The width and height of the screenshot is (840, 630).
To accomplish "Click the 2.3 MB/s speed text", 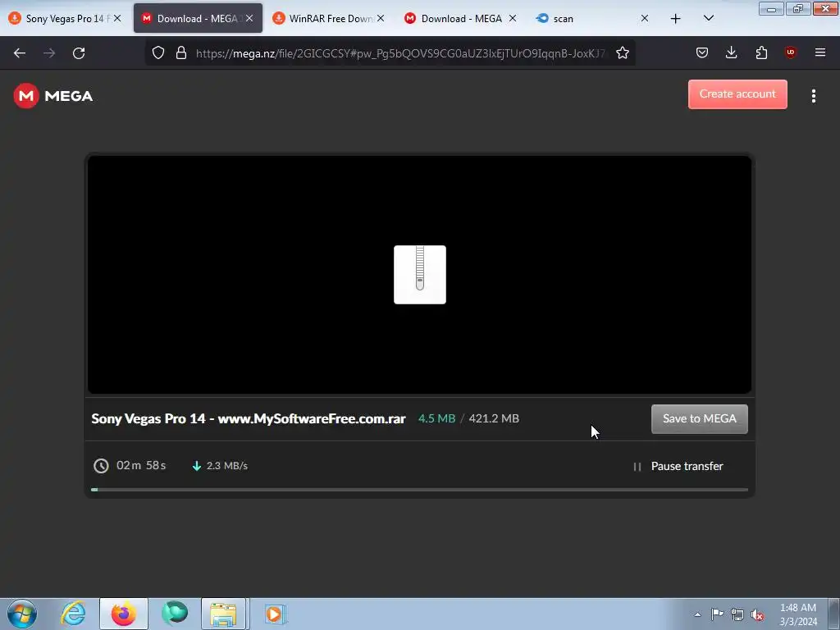I will (x=227, y=466).
